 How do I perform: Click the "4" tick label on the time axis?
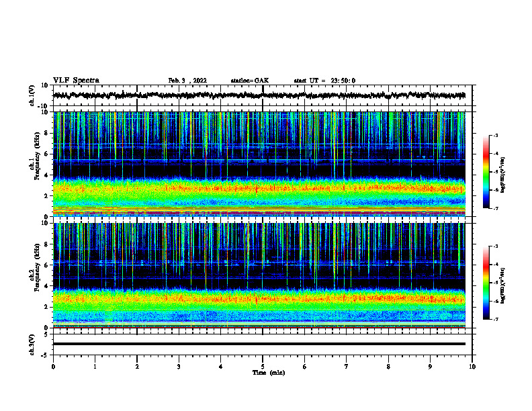click(x=221, y=367)
